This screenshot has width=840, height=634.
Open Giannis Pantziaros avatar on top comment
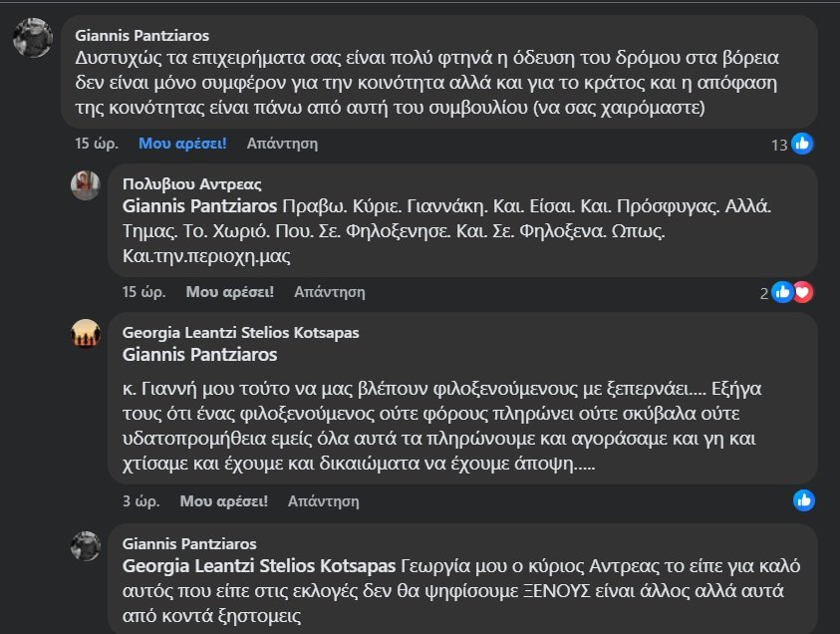[33, 38]
